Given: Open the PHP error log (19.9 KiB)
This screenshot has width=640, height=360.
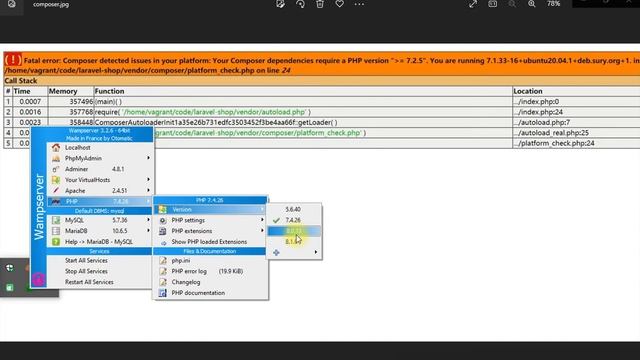Looking at the screenshot, I should (210, 271).
